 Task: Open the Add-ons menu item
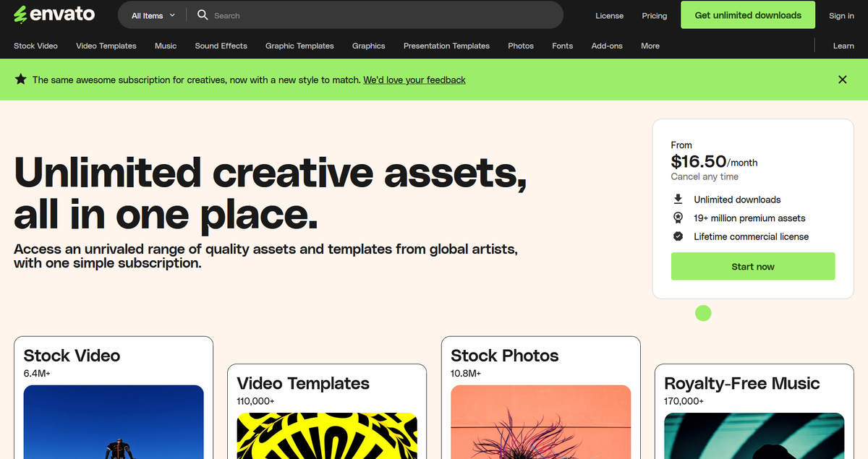pyautogui.click(x=607, y=46)
